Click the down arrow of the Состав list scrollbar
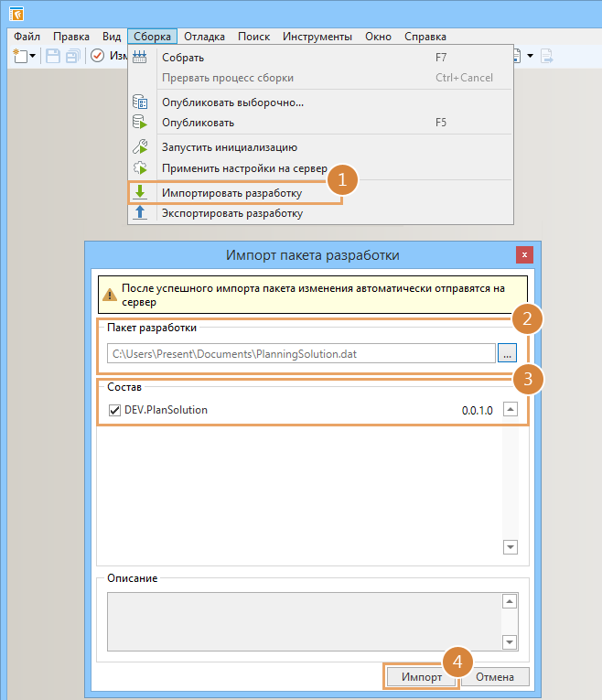The image size is (602, 700). 511,546
